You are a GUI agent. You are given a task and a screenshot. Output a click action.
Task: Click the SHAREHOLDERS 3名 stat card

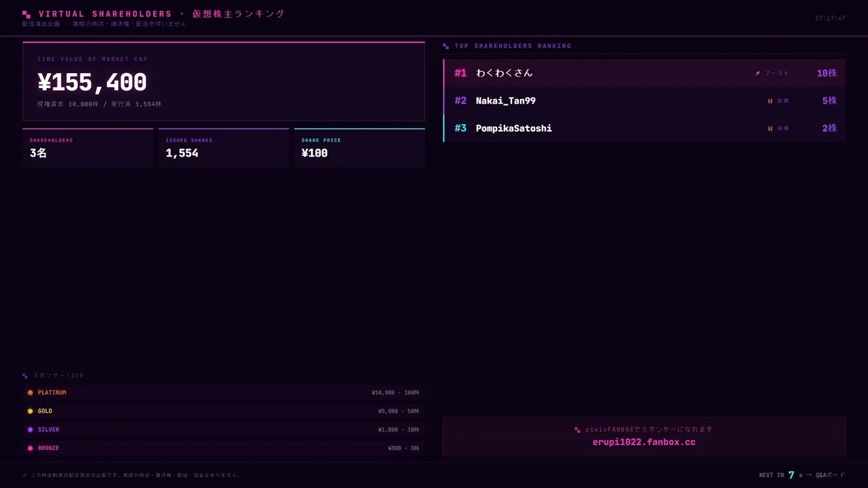click(88, 148)
